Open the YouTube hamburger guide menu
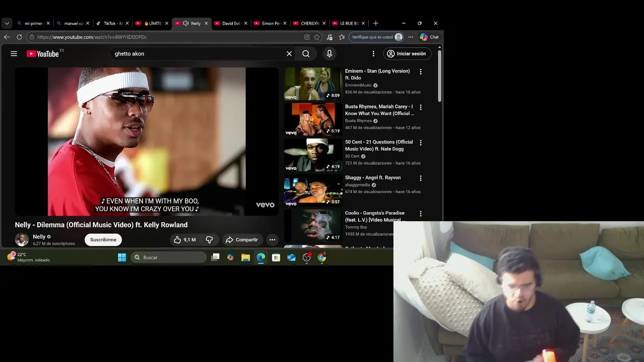This screenshot has width=644, height=362. [14, 54]
